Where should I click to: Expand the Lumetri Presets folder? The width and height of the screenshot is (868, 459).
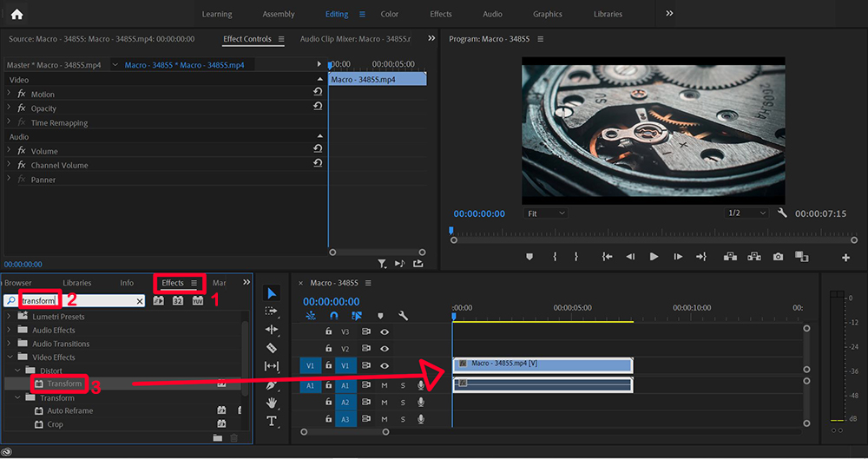(10, 317)
